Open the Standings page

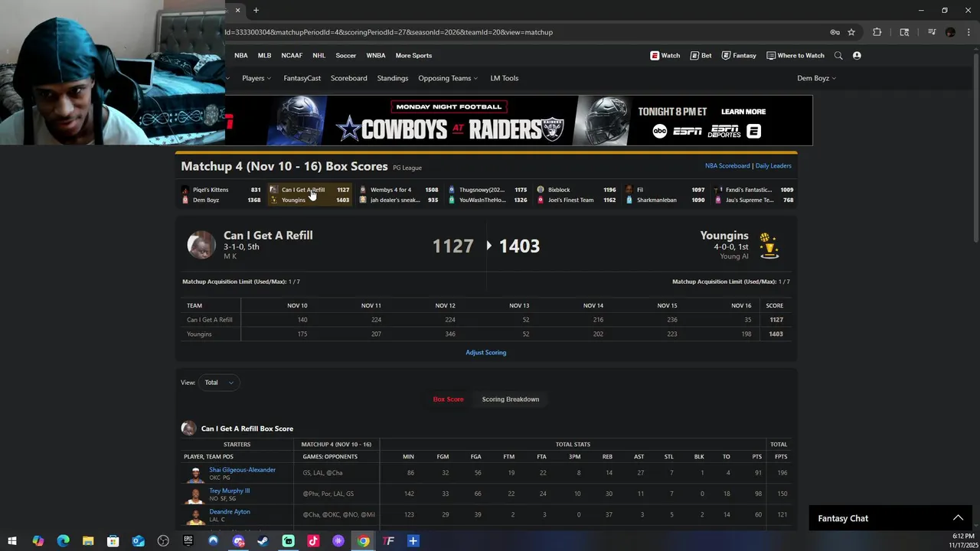tap(393, 78)
